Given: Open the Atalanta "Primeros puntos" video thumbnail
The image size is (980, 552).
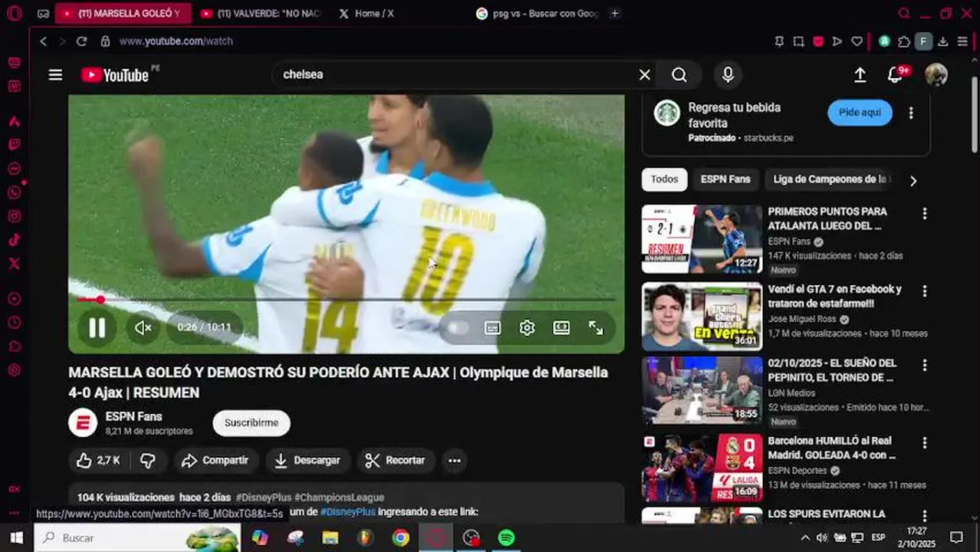Looking at the screenshot, I should (x=702, y=238).
